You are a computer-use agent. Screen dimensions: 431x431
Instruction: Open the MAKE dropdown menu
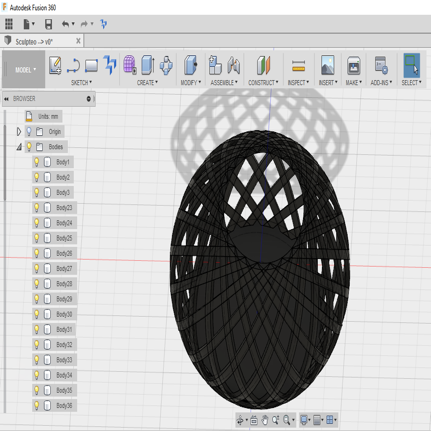click(353, 82)
